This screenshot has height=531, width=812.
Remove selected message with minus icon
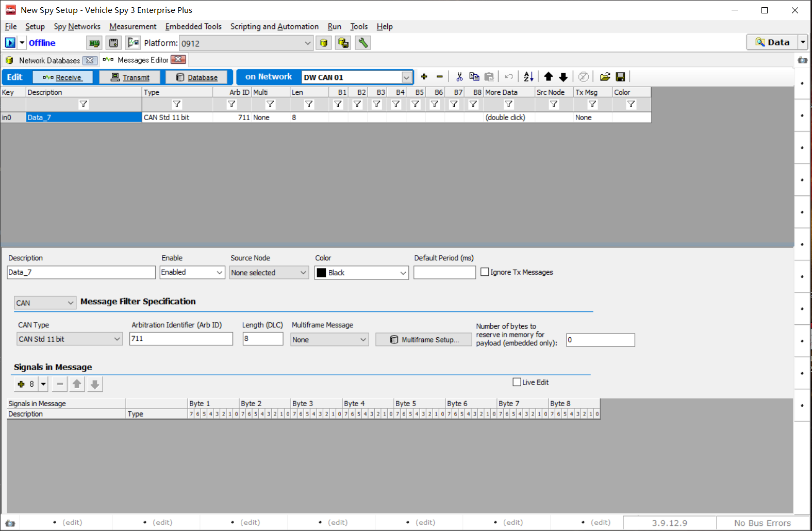[440, 77]
